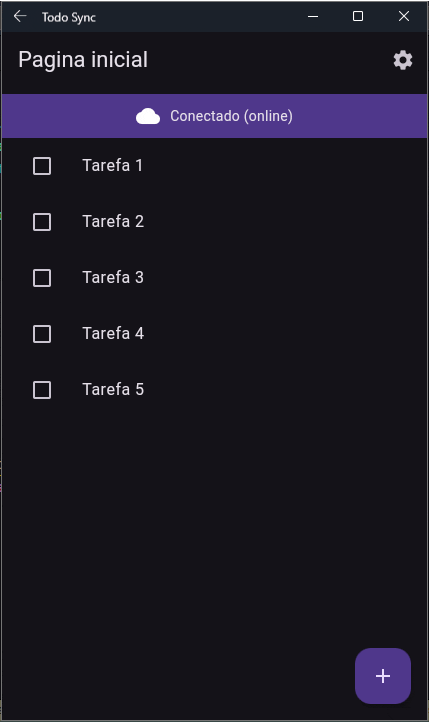Click the Conectado (online) status banner

coord(214,116)
